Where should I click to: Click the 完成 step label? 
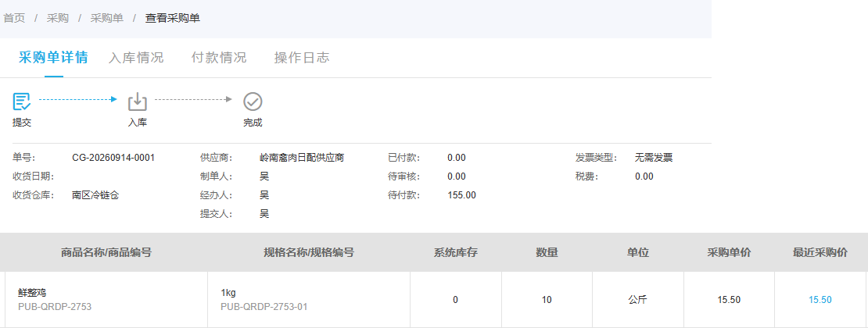(253, 123)
